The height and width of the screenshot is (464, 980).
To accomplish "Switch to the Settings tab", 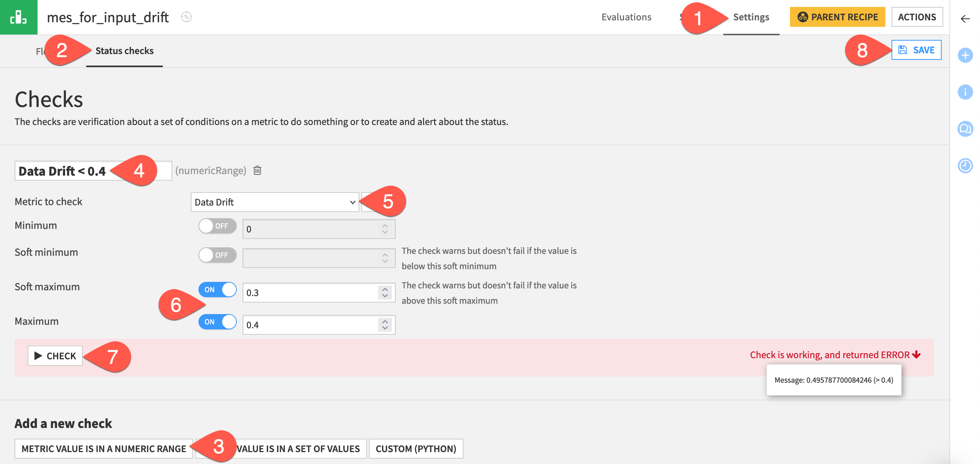I will 750,17.
